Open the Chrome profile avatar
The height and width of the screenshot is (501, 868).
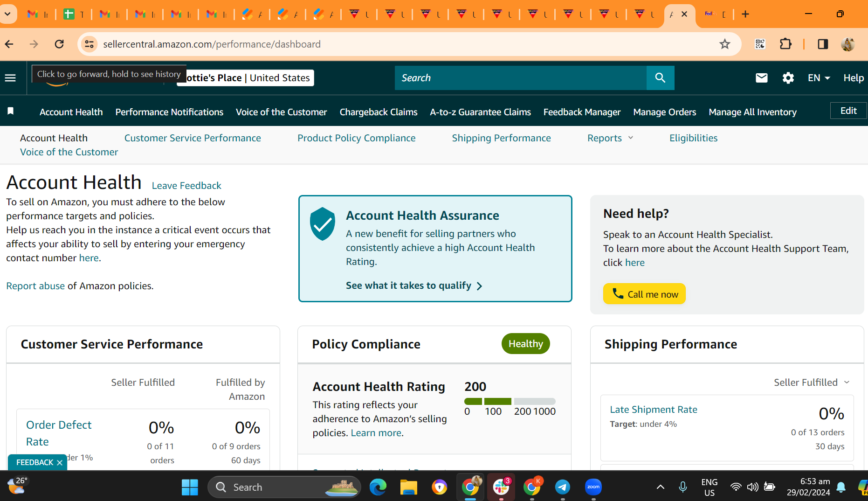click(x=848, y=44)
